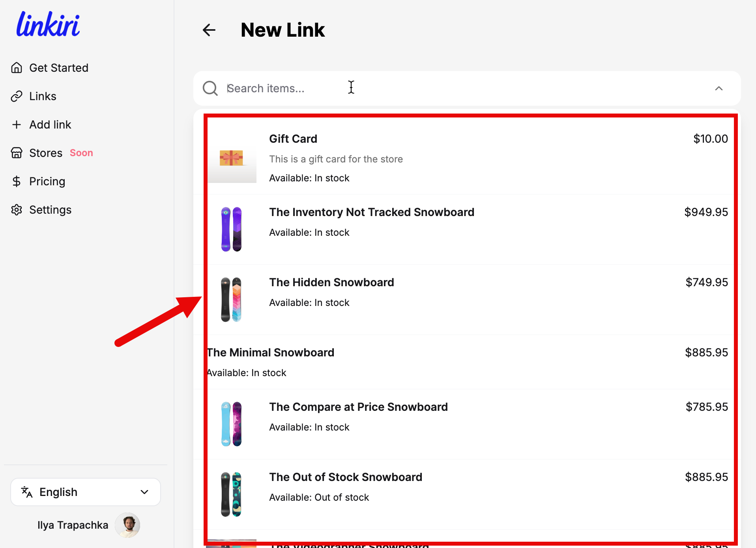The height and width of the screenshot is (548, 756).
Task: Select the home icon next to Get Started
Action: click(17, 67)
